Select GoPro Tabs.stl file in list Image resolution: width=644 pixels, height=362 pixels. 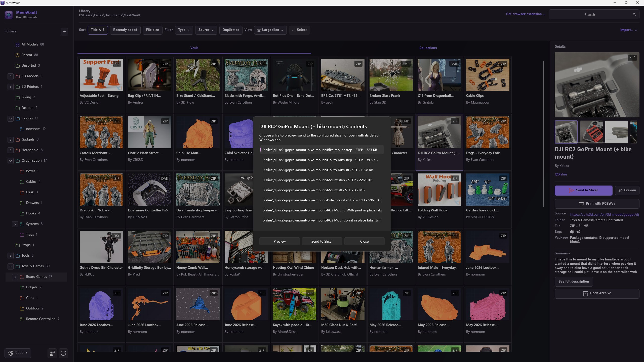[x=321, y=170]
